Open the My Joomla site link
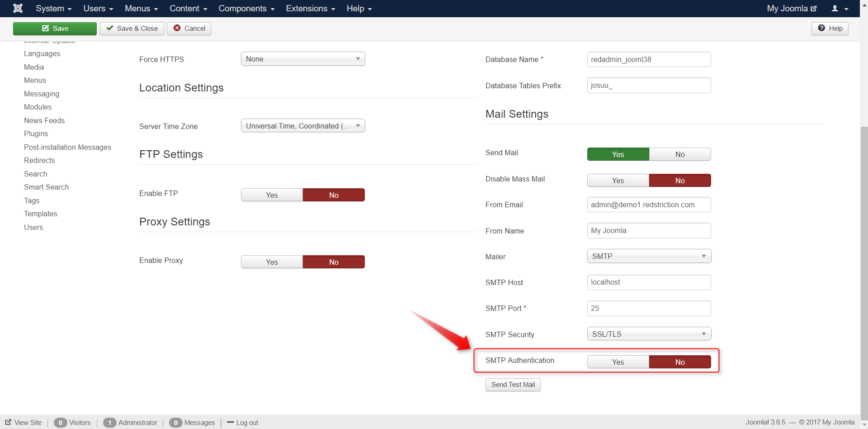 point(792,9)
